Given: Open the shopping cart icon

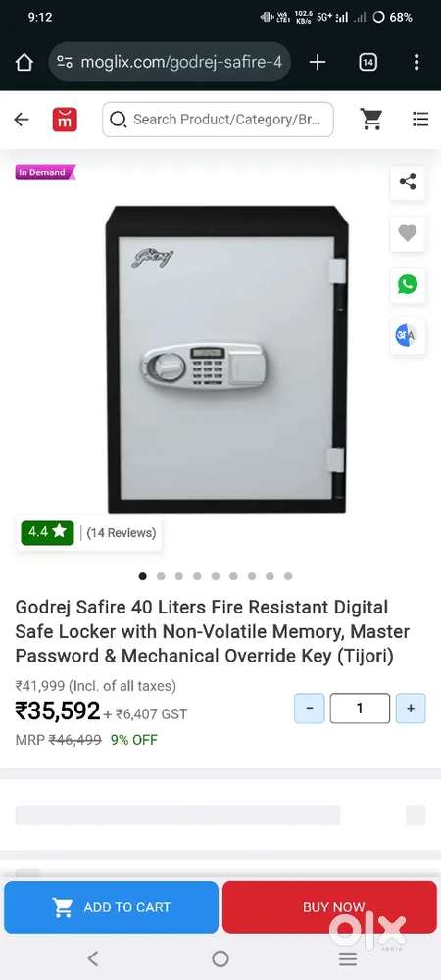Looking at the screenshot, I should point(371,120).
